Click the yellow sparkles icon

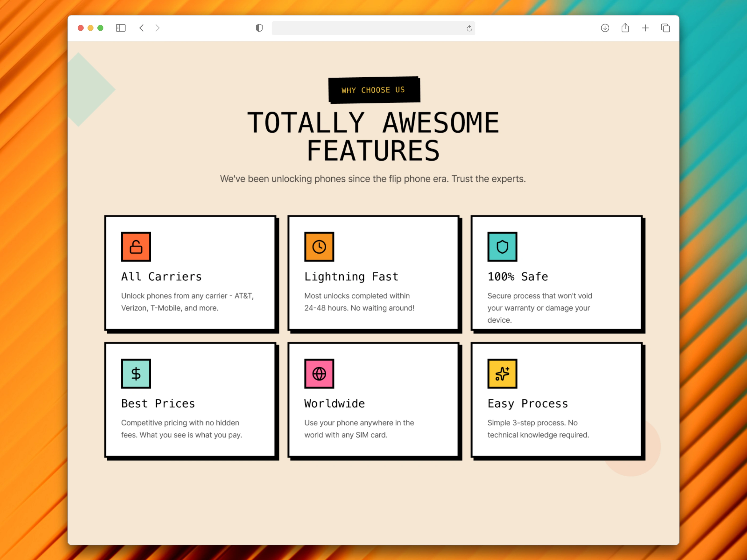coord(502,374)
